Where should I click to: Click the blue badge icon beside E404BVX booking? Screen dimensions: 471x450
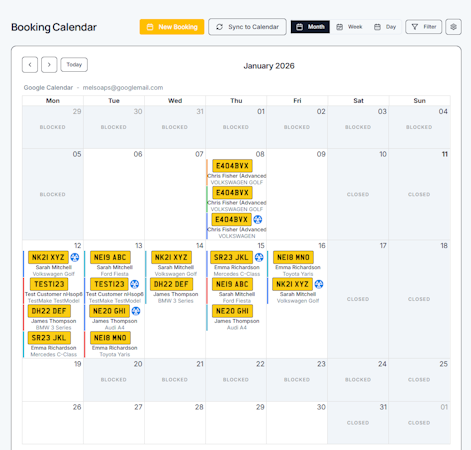coord(258,219)
